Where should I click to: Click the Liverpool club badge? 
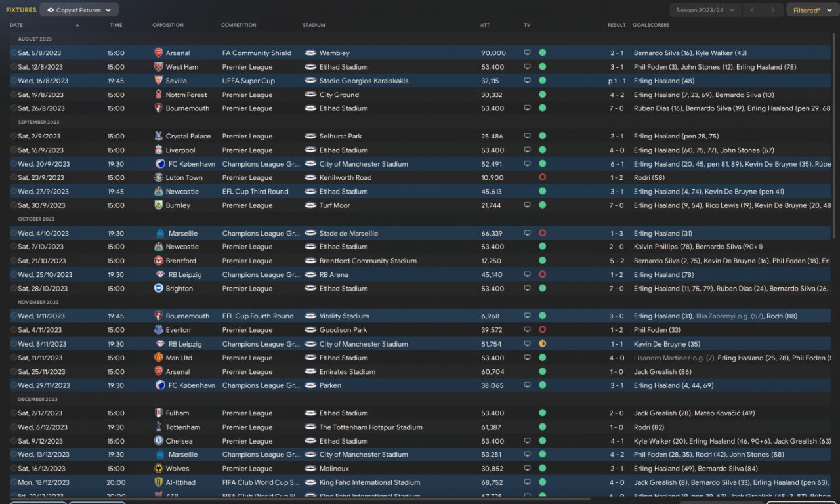click(159, 150)
